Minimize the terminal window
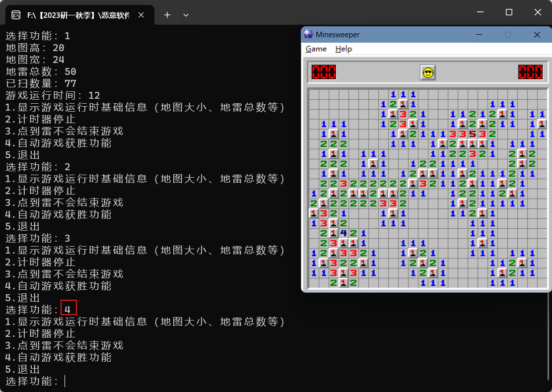 [x=480, y=12]
